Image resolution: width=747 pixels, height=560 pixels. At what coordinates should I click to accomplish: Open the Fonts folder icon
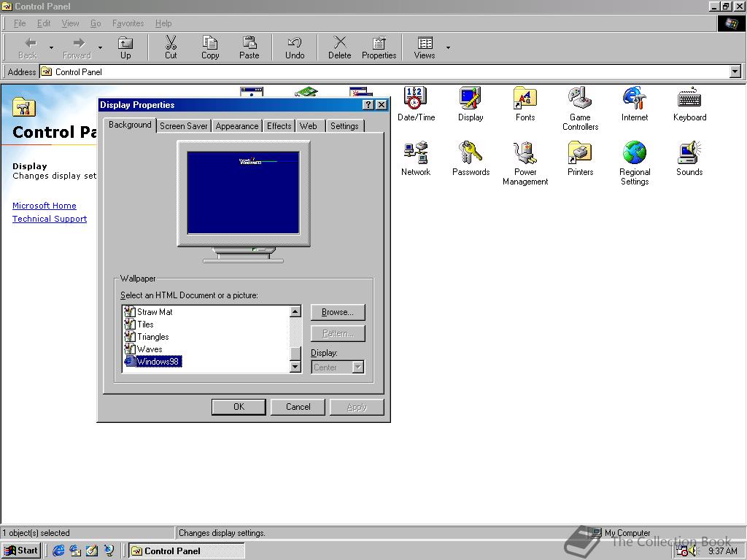pyautogui.click(x=525, y=104)
